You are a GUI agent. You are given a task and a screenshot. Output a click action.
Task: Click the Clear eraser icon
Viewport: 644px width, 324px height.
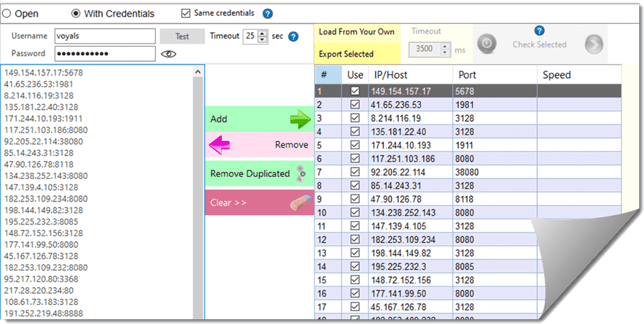click(300, 203)
